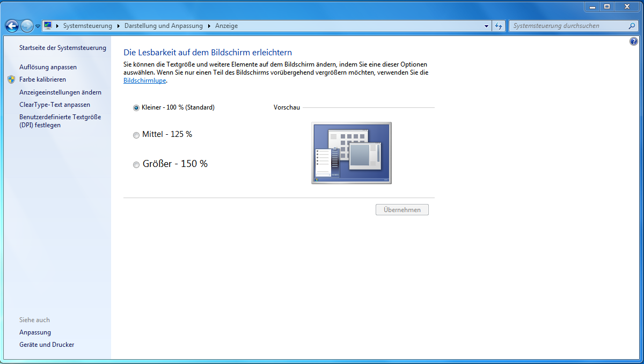Screen dimensions: 644x364
Task: Navigate to the Darstellung und Anpassung breadcrumb
Action: click(x=164, y=26)
